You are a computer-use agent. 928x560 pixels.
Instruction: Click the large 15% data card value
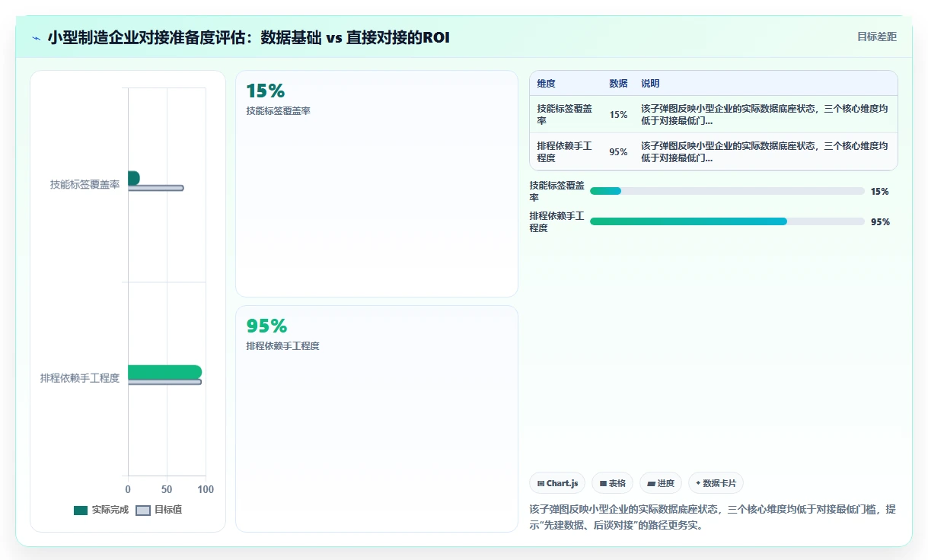265,91
